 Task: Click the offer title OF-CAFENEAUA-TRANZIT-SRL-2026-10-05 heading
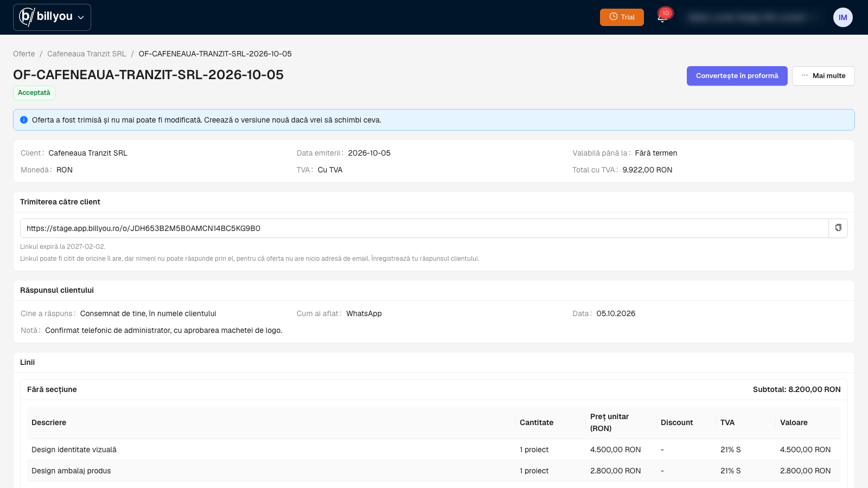[x=148, y=75]
